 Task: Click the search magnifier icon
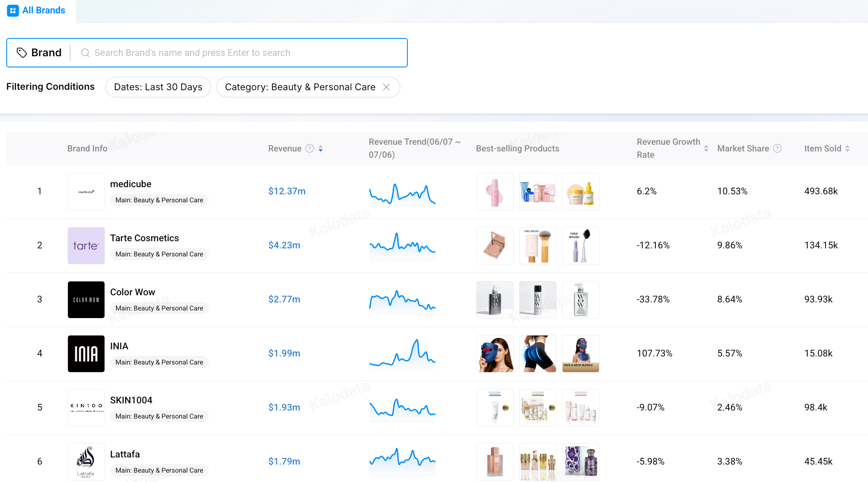pyautogui.click(x=85, y=53)
